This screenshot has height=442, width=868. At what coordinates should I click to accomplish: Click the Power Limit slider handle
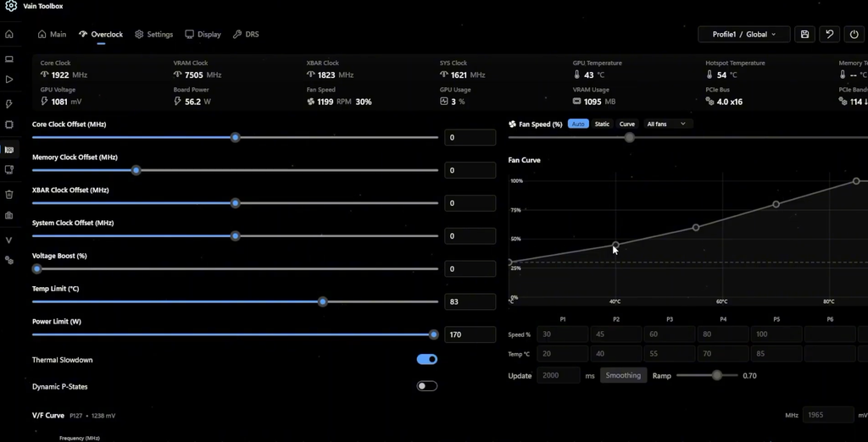tap(433, 334)
